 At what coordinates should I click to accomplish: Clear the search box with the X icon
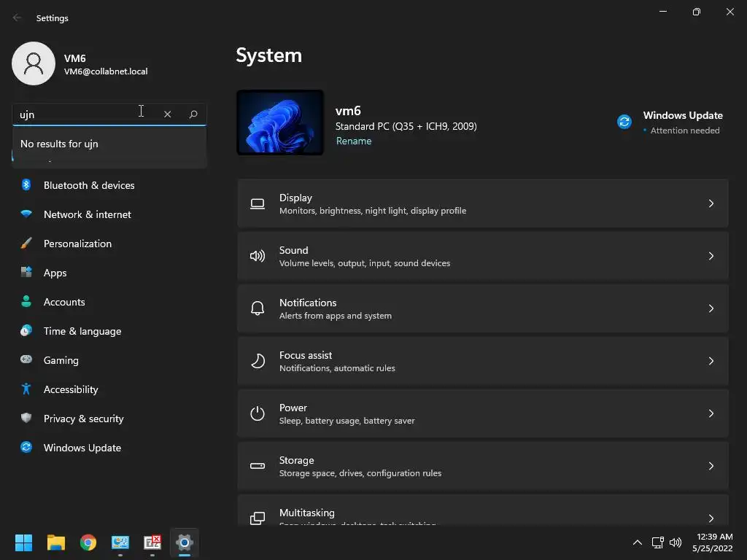pyautogui.click(x=167, y=114)
